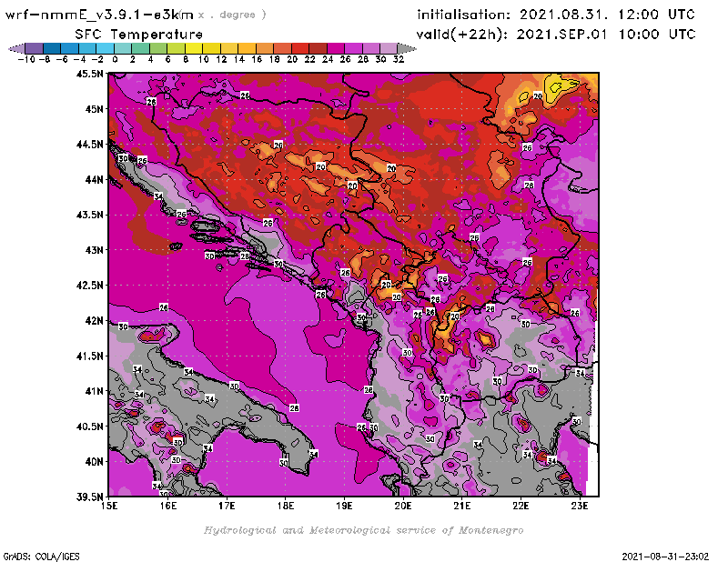Click the '44.5N' latitude label
Screen dimensions: 728x562
coord(90,145)
